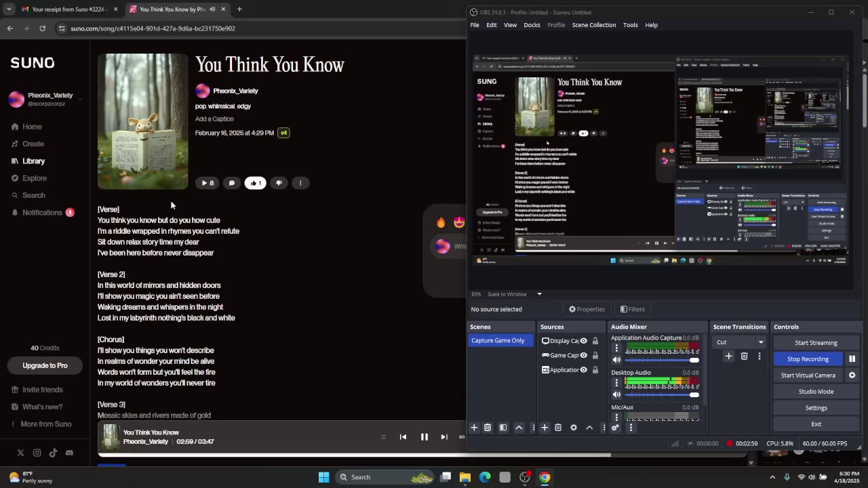Toggle the thumbs-up like button
Viewport: 868px width, 488px height.
[256, 183]
